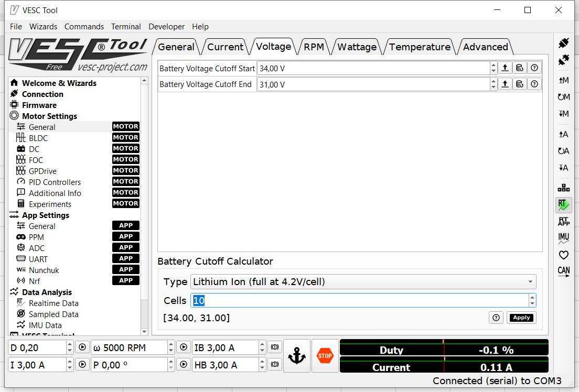This screenshot has width=579, height=392.
Task: Select Firmware in sidebar
Action: (39, 105)
